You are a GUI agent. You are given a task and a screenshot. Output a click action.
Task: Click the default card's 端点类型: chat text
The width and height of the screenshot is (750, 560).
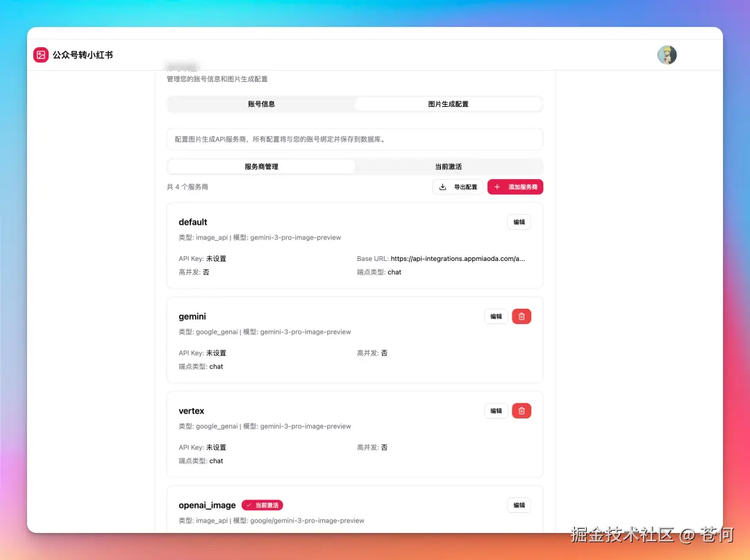(379, 272)
